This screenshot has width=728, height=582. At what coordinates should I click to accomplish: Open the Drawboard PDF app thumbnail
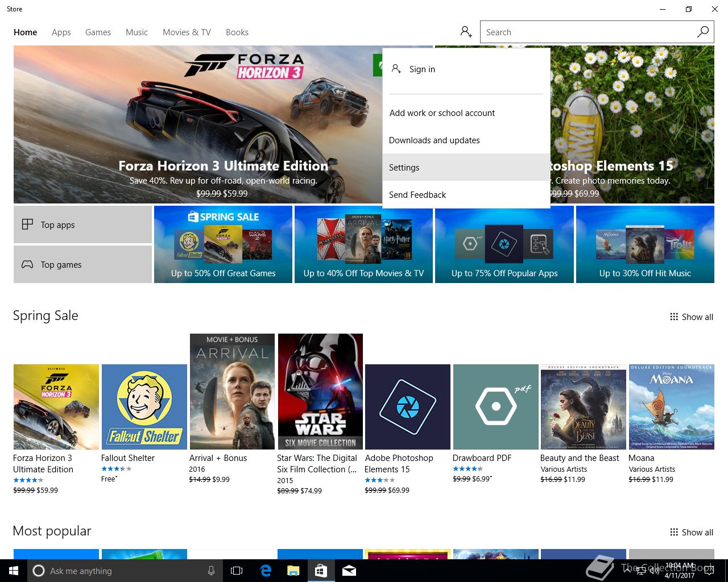point(496,407)
